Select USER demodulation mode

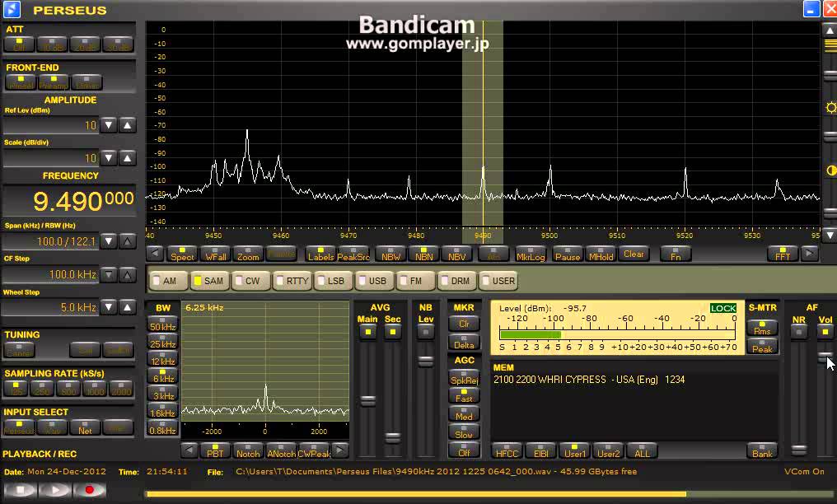point(498,281)
